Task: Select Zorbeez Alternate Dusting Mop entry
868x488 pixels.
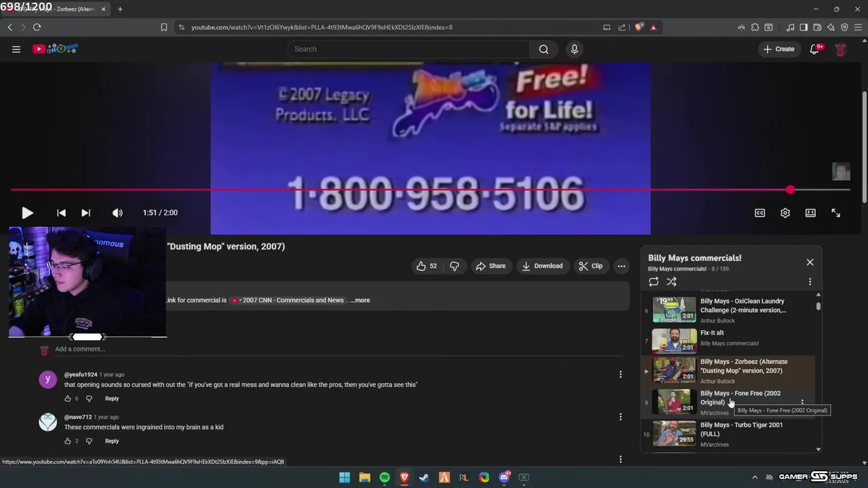Action: (x=729, y=371)
